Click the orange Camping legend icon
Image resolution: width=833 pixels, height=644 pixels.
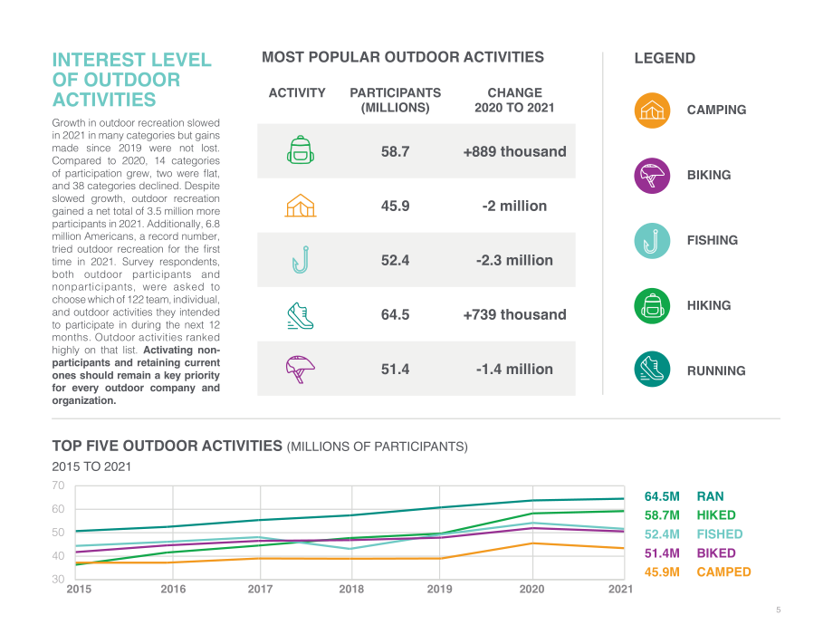point(652,111)
